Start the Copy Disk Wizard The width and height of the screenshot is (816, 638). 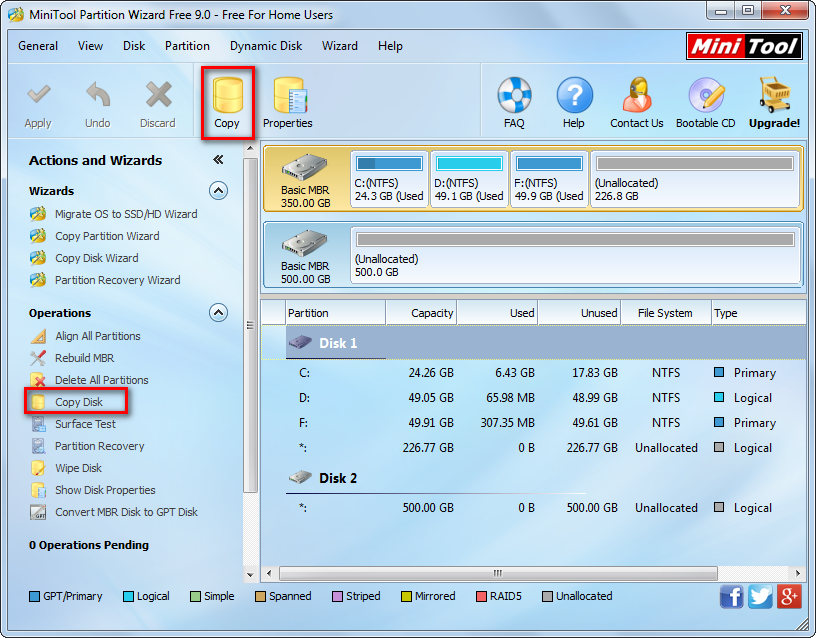pyautogui.click(x=97, y=258)
